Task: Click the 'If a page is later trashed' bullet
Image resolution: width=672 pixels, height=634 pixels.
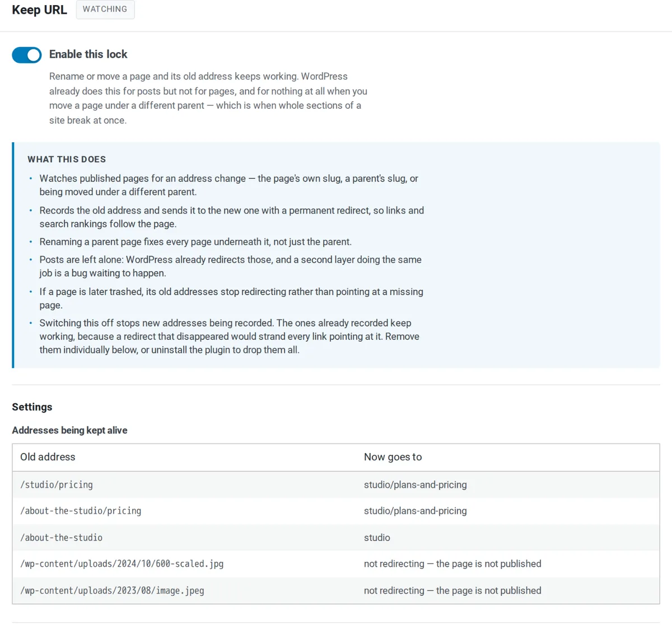Action: click(x=231, y=299)
